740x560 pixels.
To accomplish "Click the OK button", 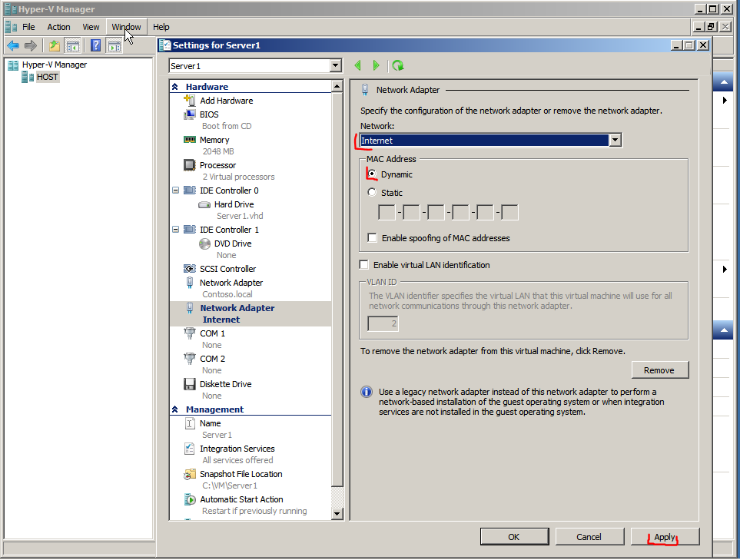I will tap(514, 537).
